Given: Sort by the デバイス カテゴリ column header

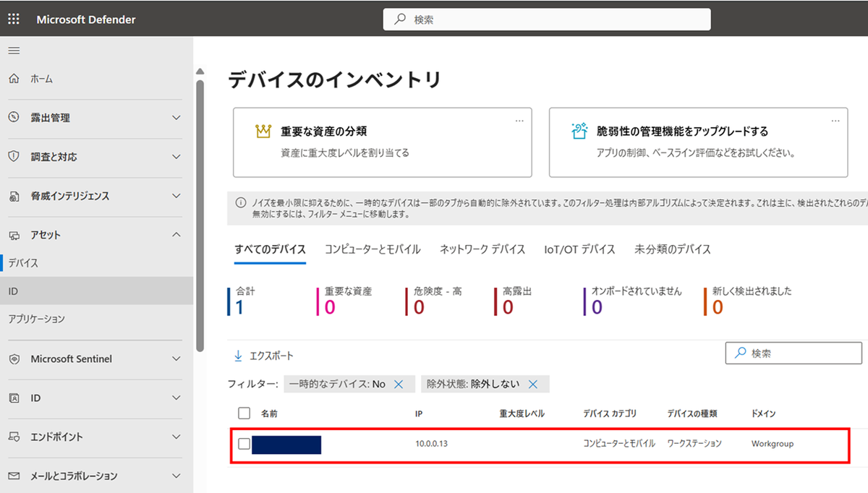Looking at the screenshot, I should click(x=610, y=413).
